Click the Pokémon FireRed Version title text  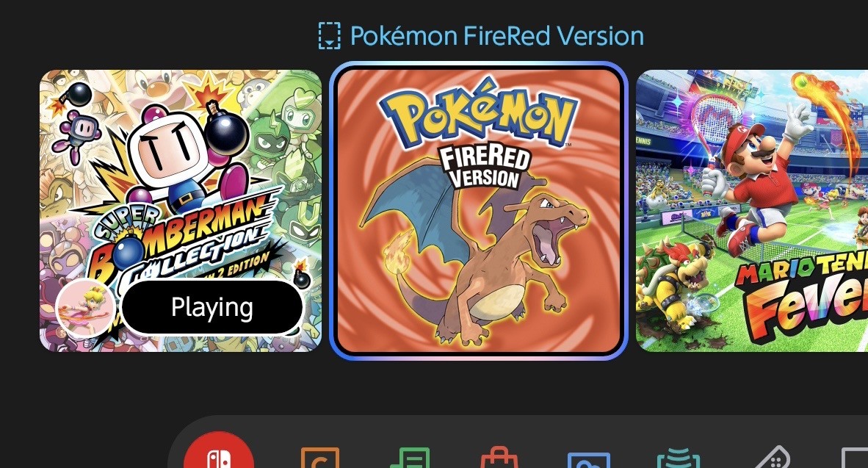pyautogui.click(x=497, y=36)
